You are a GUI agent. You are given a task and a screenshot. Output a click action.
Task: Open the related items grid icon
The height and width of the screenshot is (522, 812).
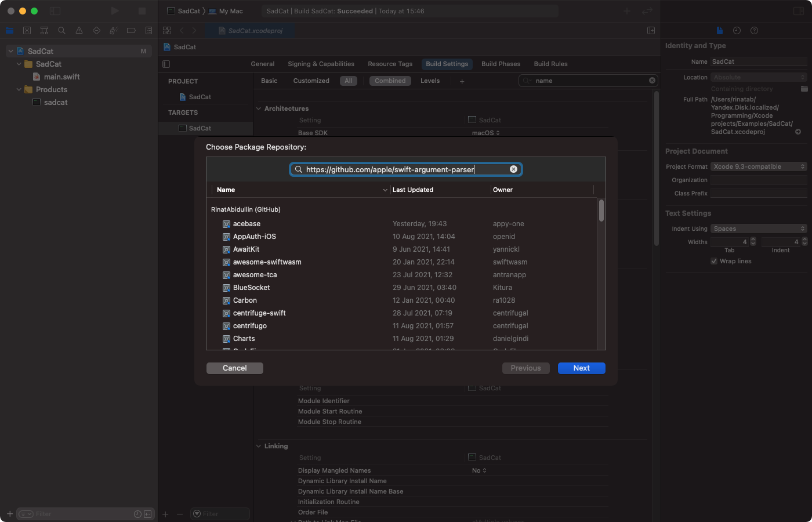[167, 31]
